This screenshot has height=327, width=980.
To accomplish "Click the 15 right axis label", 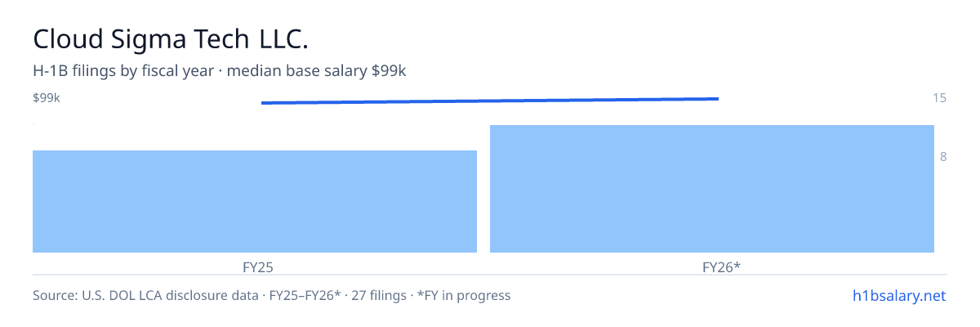I will click(x=939, y=98).
